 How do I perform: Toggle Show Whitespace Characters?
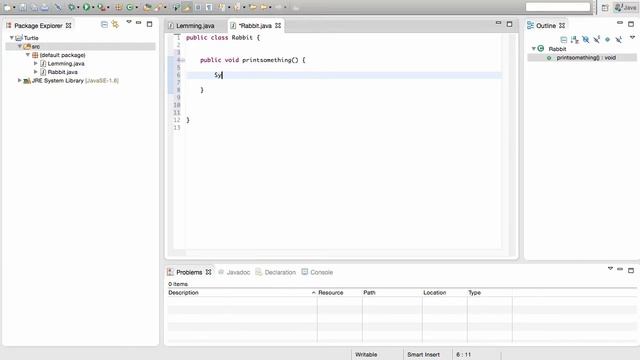point(209,7)
